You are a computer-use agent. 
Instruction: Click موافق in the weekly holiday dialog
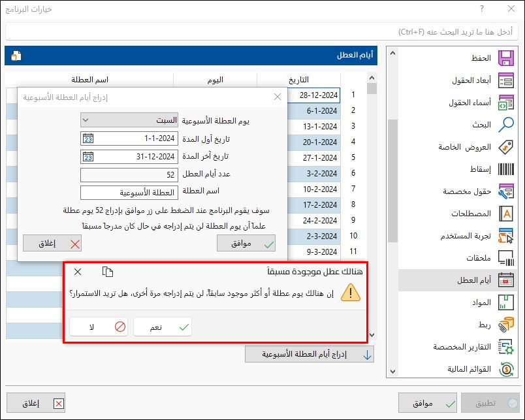(x=246, y=243)
